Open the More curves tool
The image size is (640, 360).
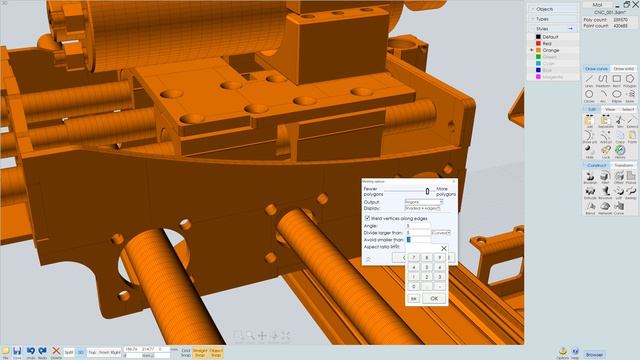(x=630, y=96)
